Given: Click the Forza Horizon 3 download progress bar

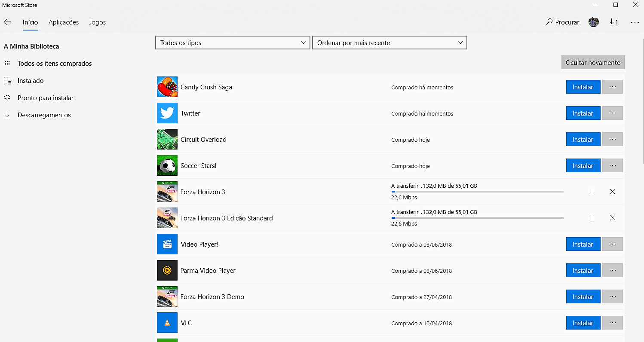Looking at the screenshot, I should 477,192.
